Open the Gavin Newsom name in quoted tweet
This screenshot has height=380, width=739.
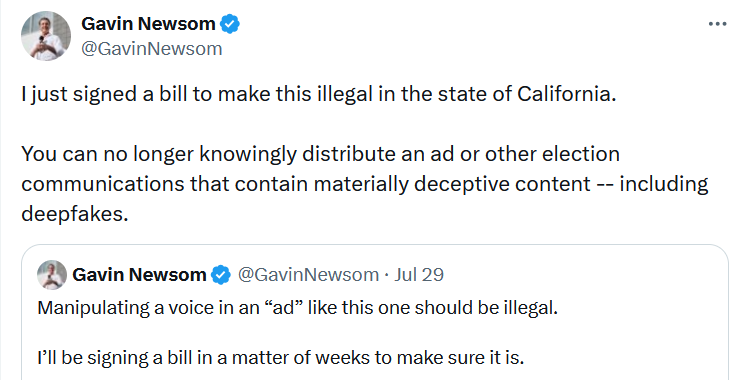(139, 275)
